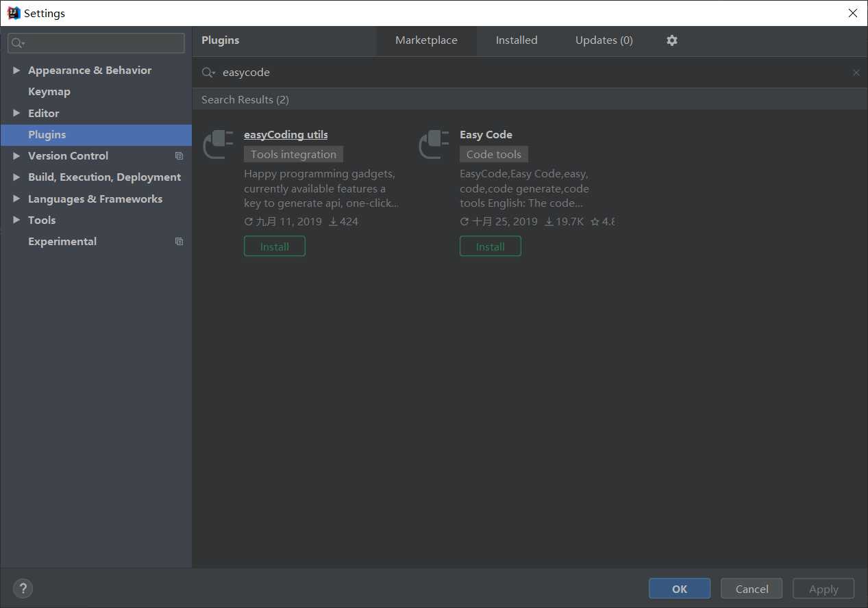Expand the Editor settings node
This screenshot has height=608, width=868.
[16, 113]
